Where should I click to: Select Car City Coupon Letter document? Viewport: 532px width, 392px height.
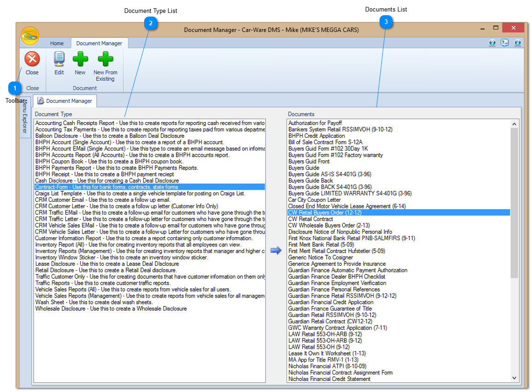click(x=399, y=200)
